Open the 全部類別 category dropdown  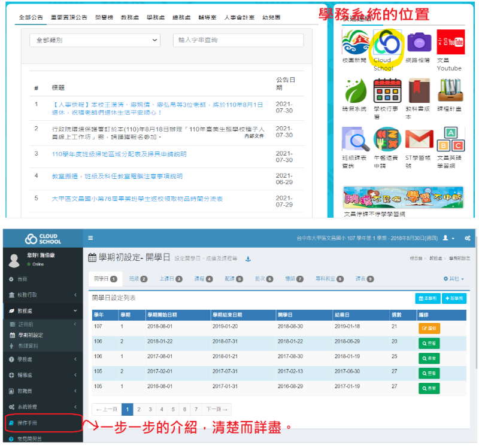click(x=95, y=40)
